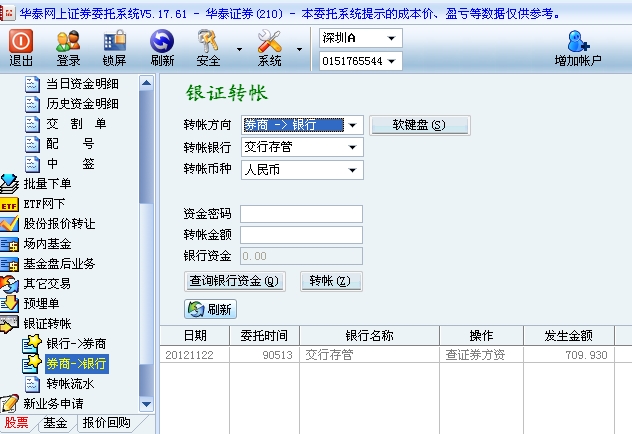Focus the 转帐金额 amount field
This screenshot has height=434, width=632.
pos(301,235)
